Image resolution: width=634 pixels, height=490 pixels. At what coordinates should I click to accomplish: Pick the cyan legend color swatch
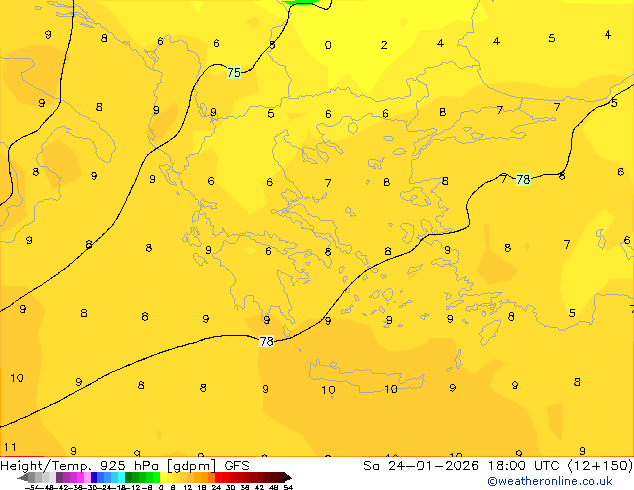tap(121, 477)
